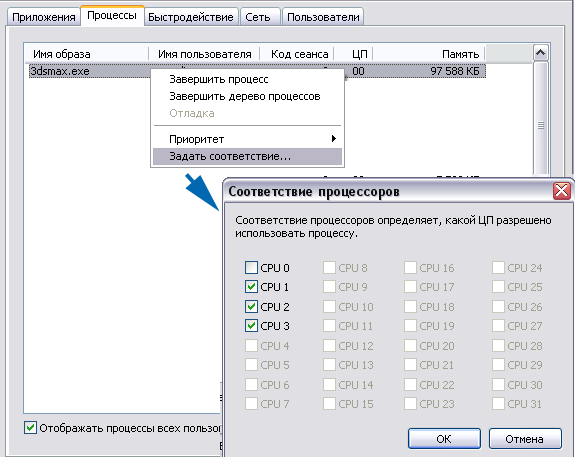Viewport: 575px width, 457px height.
Task: Uncheck the CPU 1 checkbox
Action: (251, 287)
